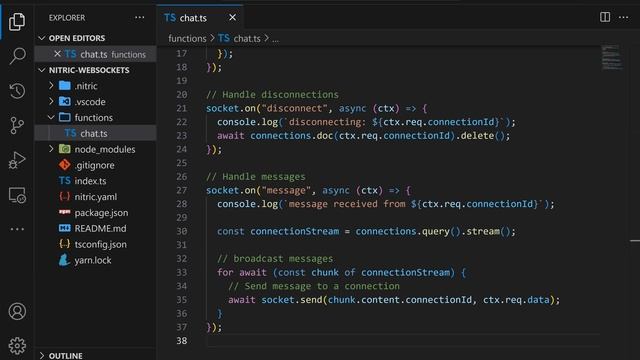Image resolution: width=640 pixels, height=360 pixels.
Task: Open the Manage settings gear
Action: click(17, 346)
